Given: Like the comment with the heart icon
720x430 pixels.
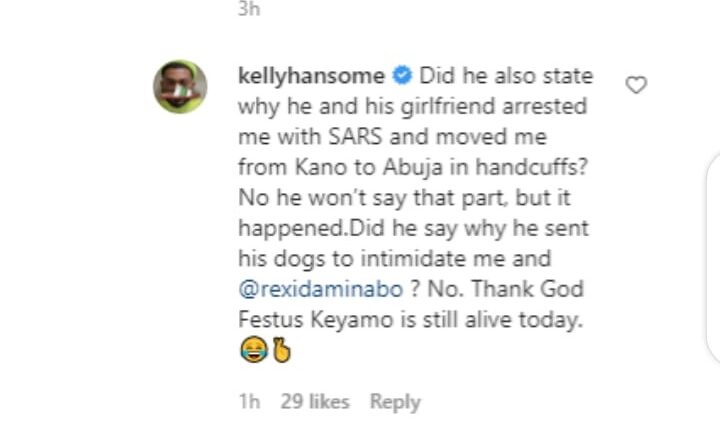Looking at the screenshot, I should (x=636, y=86).
